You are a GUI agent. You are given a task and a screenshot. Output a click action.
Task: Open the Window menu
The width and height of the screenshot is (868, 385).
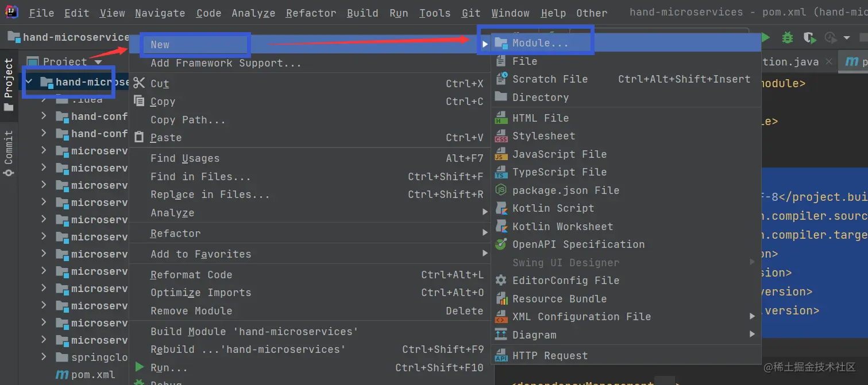click(510, 13)
